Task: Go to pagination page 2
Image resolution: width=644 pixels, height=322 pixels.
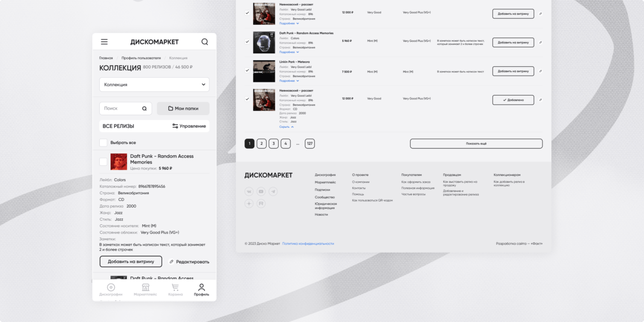Action: point(261,144)
